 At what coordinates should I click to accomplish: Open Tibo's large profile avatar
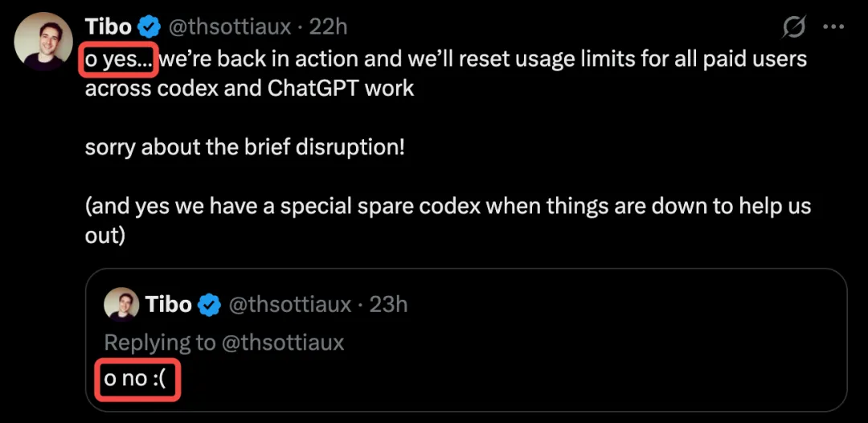43,41
